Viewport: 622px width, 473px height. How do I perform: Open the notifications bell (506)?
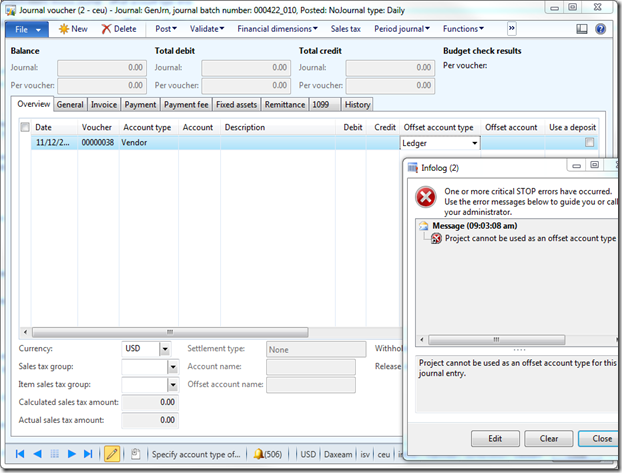tap(268, 454)
